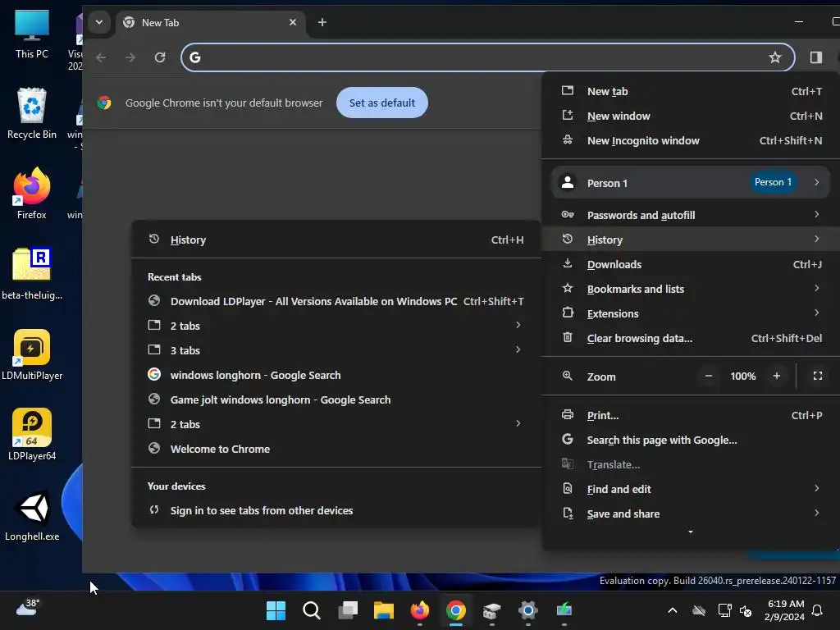This screenshot has height=630, width=840.
Task: Expand the Person 1 profile submenu
Action: (691, 183)
